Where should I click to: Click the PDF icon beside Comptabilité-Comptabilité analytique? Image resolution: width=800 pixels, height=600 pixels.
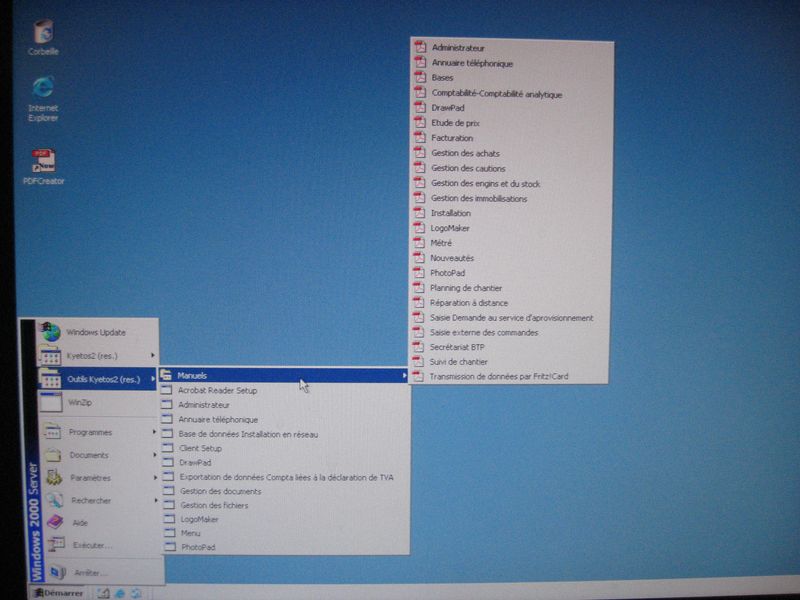pyautogui.click(x=420, y=93)
